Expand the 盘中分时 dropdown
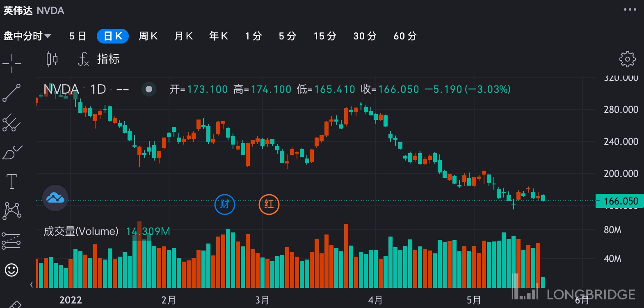The width and height of the screenshot is (644, 308). pyautogui.click(x=27, y=36)
